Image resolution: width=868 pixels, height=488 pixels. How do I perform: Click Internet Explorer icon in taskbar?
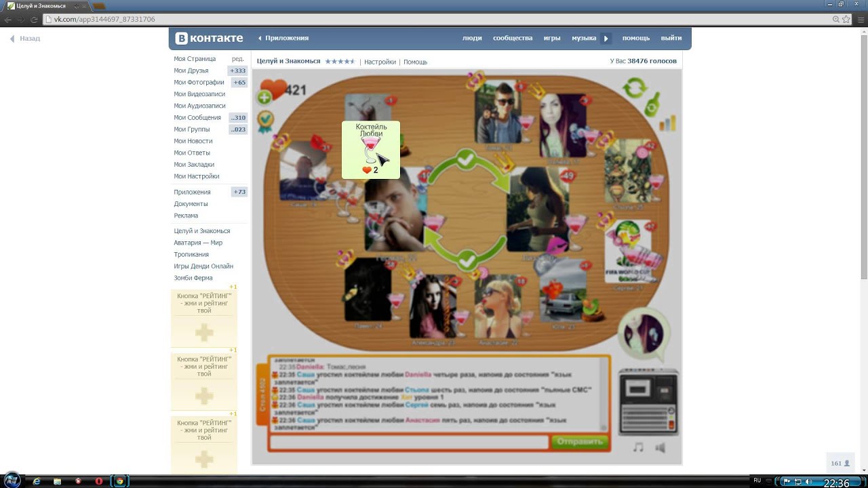(x=37, y=481)
